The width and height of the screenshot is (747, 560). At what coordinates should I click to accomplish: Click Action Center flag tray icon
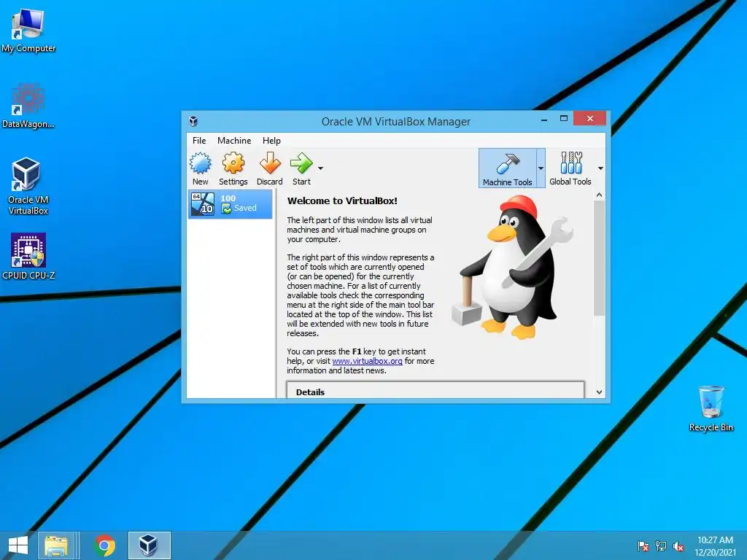643,546
